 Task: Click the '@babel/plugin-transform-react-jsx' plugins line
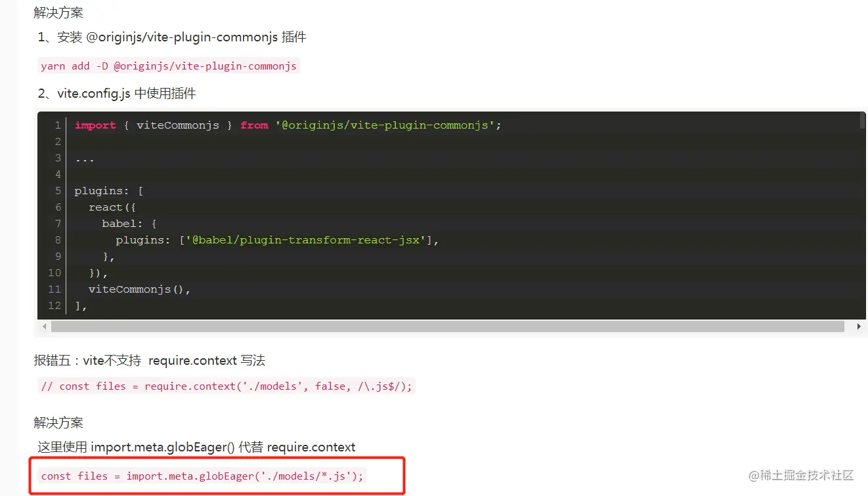[277, 240]
